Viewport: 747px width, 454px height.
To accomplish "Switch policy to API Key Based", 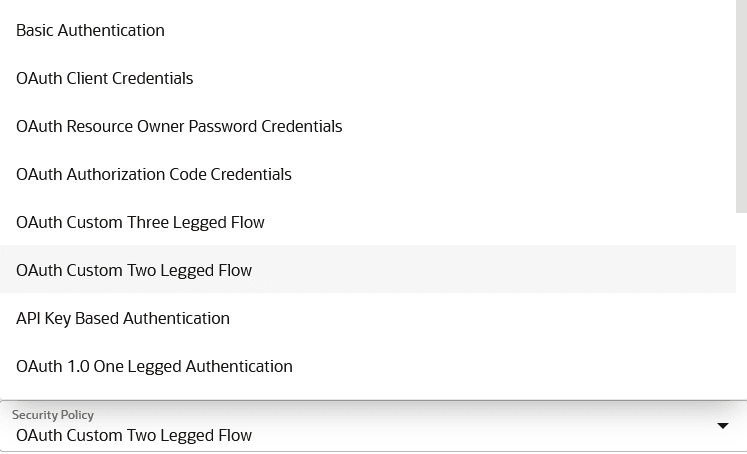I will coord(368,318).
